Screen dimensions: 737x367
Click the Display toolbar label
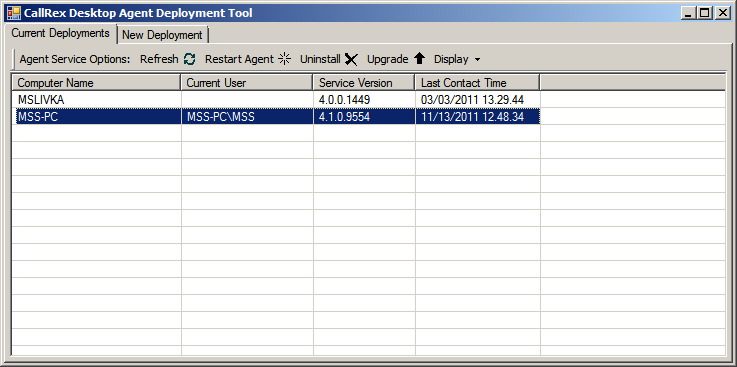click(x=451, y=59)
